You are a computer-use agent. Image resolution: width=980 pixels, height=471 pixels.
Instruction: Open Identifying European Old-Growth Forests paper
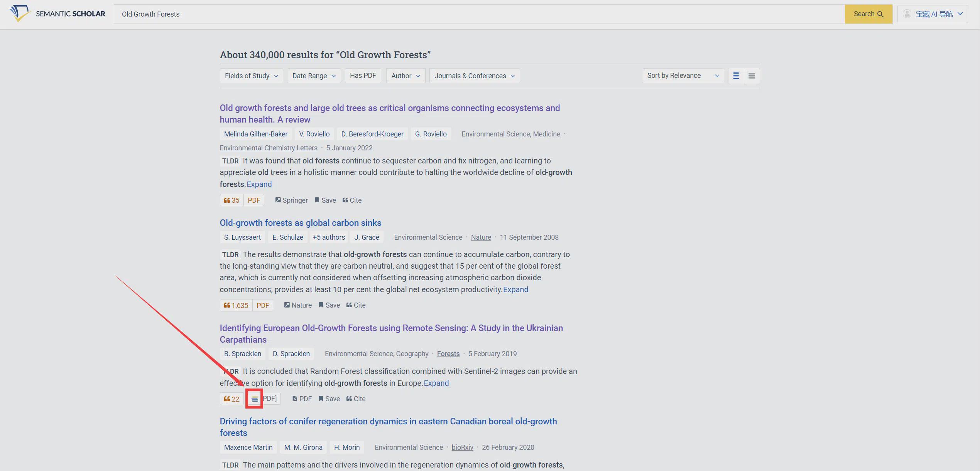pyautogui.click(x=391, y=334)
